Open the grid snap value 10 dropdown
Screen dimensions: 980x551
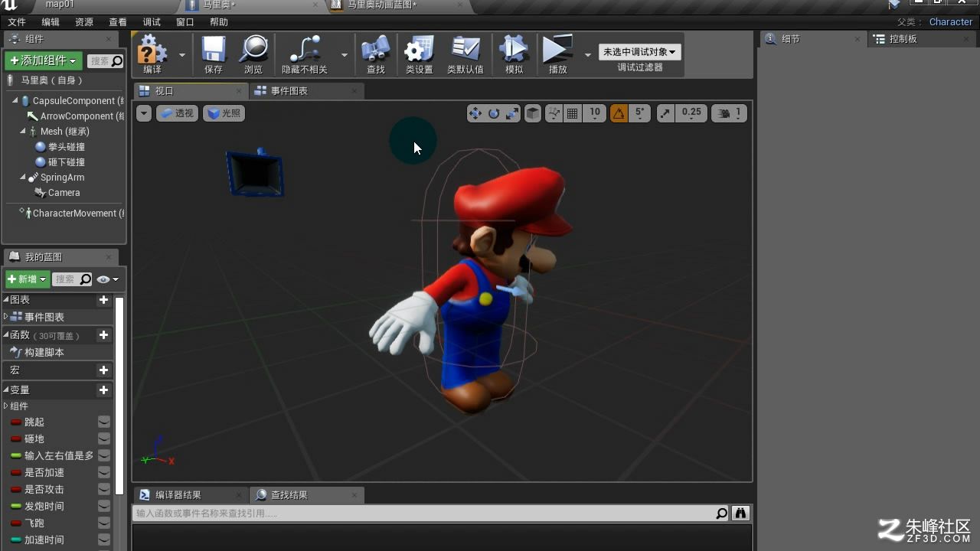[595, 113]
